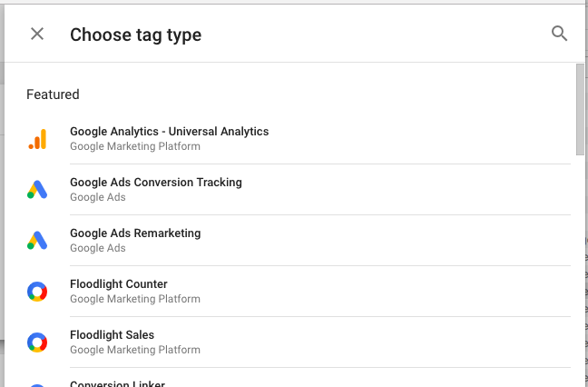Close the Choose tag type panel
The image size is (588, 387).
(x=37, y=34)
